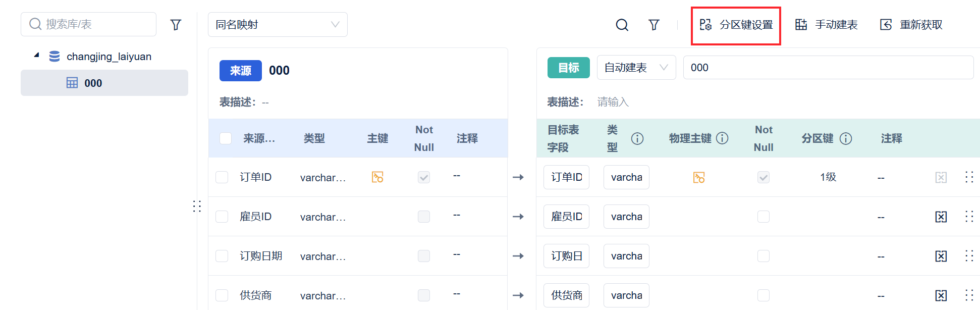Click the target table description input

click(x=757, y=102)
